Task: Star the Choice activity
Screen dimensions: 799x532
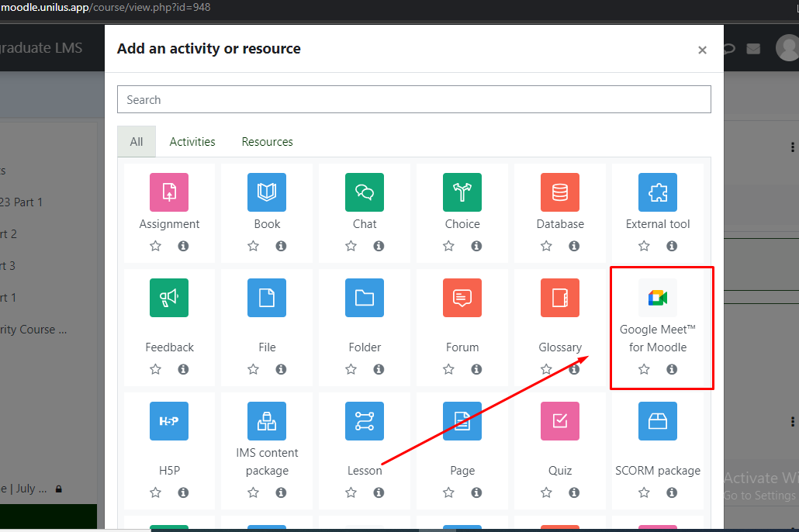Action: point(448,246)
